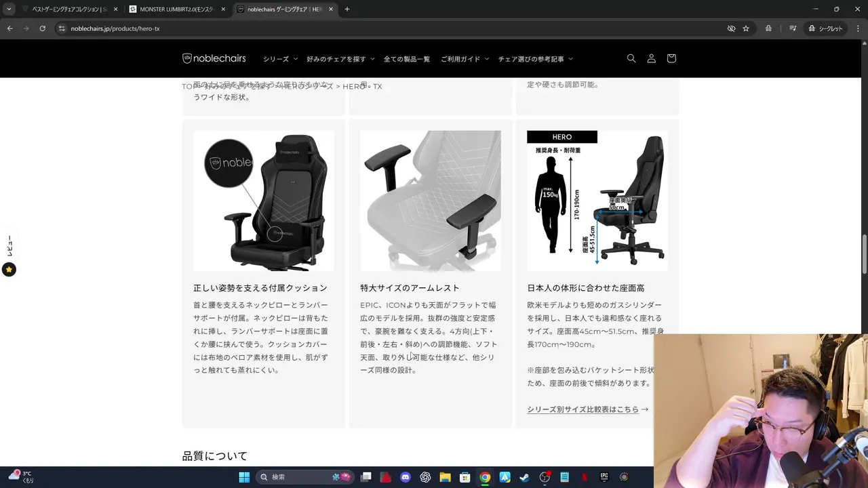Click the page vertical scrollbar thumb
Viewport: 868px width, 488px height.
point(864,254)
